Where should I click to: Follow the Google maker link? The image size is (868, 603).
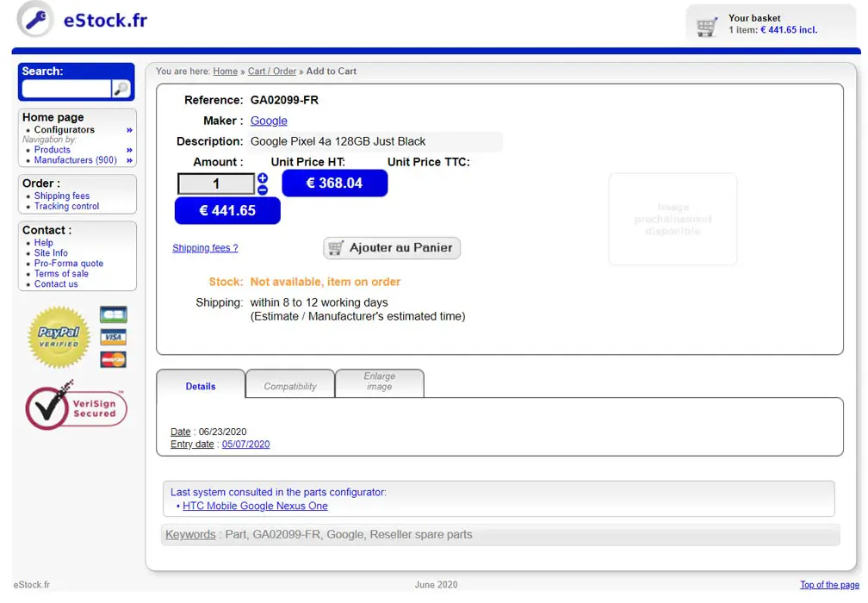tap(269, 121)
